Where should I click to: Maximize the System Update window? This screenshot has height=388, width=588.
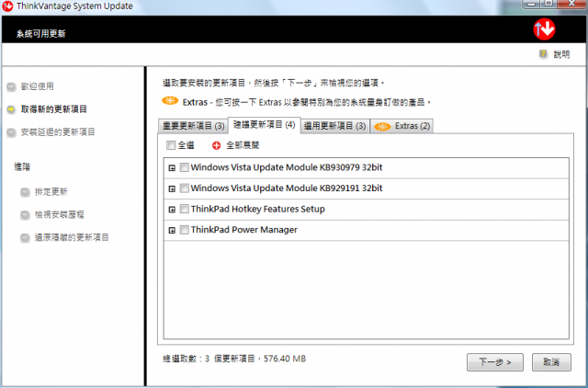tap(548, 4)
